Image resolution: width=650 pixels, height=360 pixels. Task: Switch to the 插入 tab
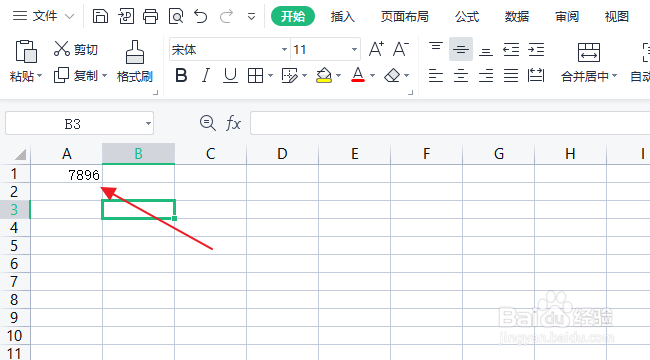[343, 17]
